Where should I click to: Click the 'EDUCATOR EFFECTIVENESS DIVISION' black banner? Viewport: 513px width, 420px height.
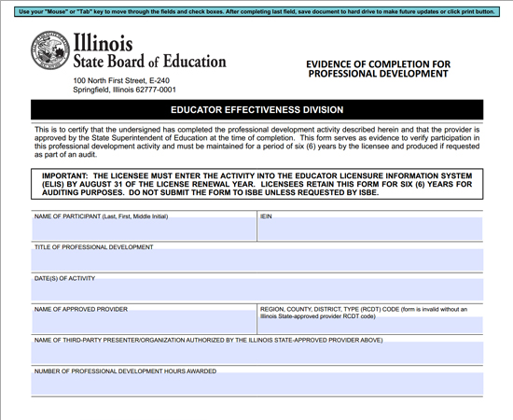coord(257,109)
